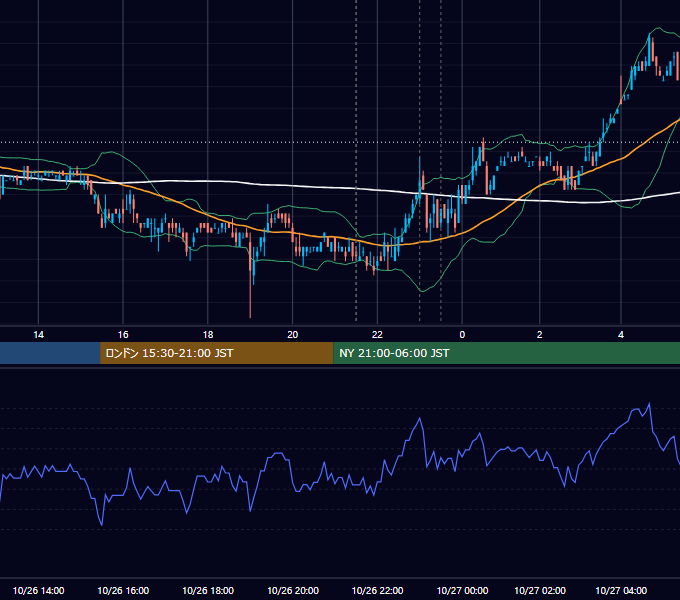Viewport: 680px width, 600px height.
Task: Click the 10/26 16:00 date label
Action: (x=123, y=590)
